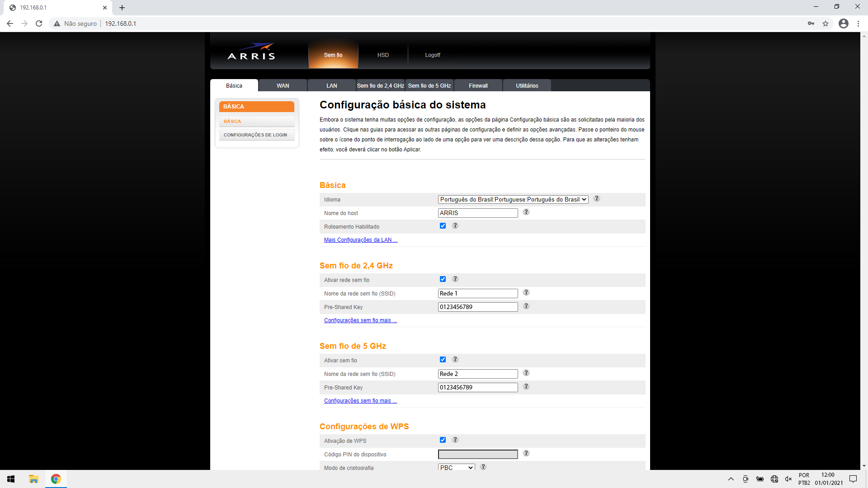Viewport: 868px width, 488px height.
Task: Open a new browser tab with plus icon
Action: click(x=122, y=8)
